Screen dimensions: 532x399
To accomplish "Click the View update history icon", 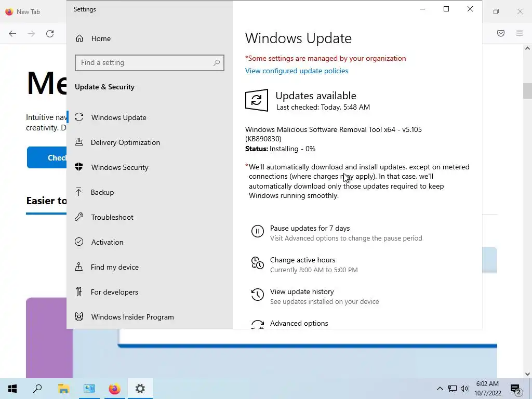I will pos(258,295).
